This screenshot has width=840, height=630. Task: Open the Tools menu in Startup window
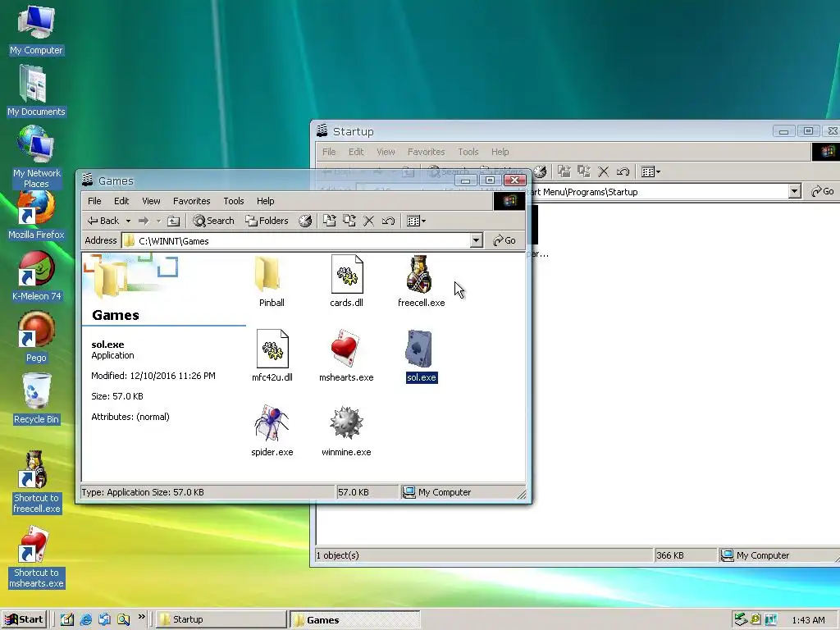[x=468, y=152]
